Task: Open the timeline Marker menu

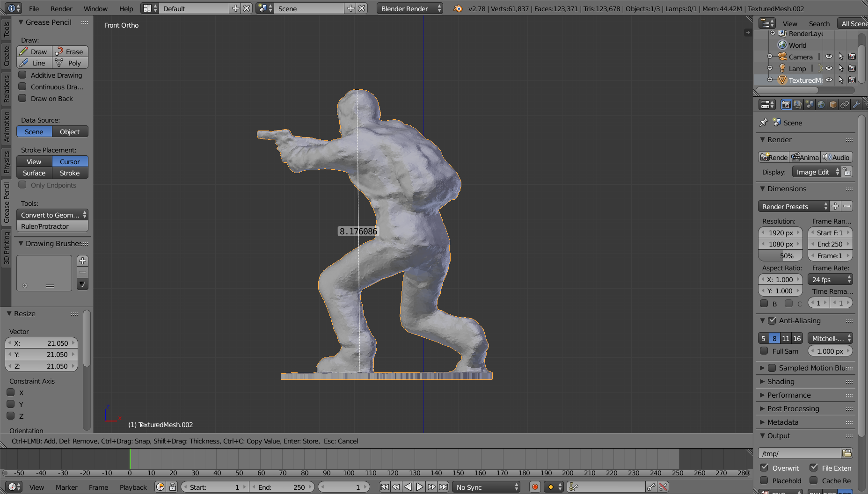Action: [66, 487]
